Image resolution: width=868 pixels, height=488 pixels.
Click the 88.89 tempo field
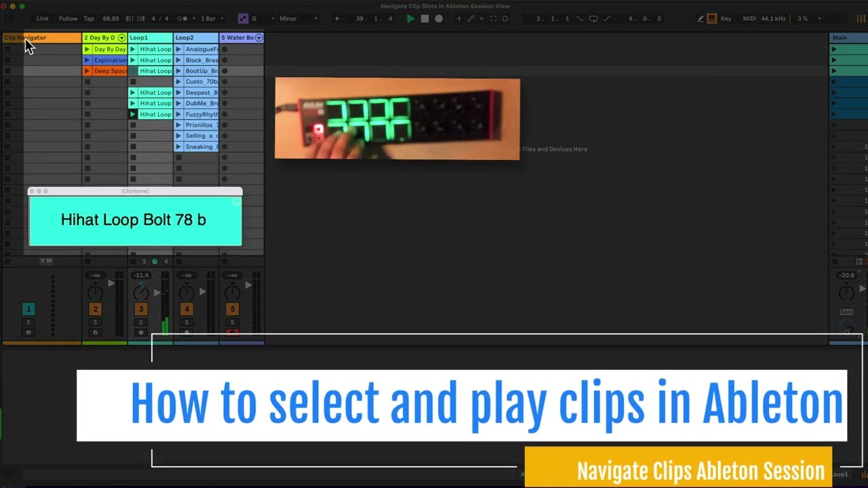111,19
